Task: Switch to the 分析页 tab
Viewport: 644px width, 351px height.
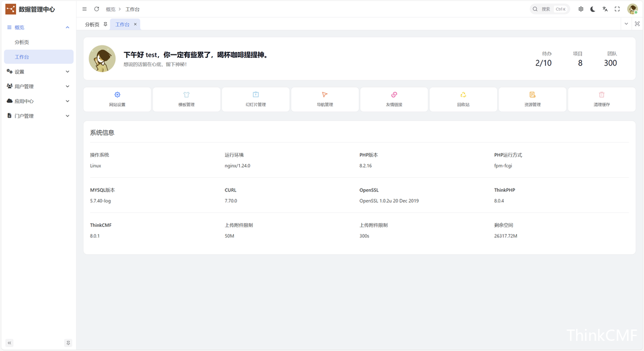Action: 92,24
